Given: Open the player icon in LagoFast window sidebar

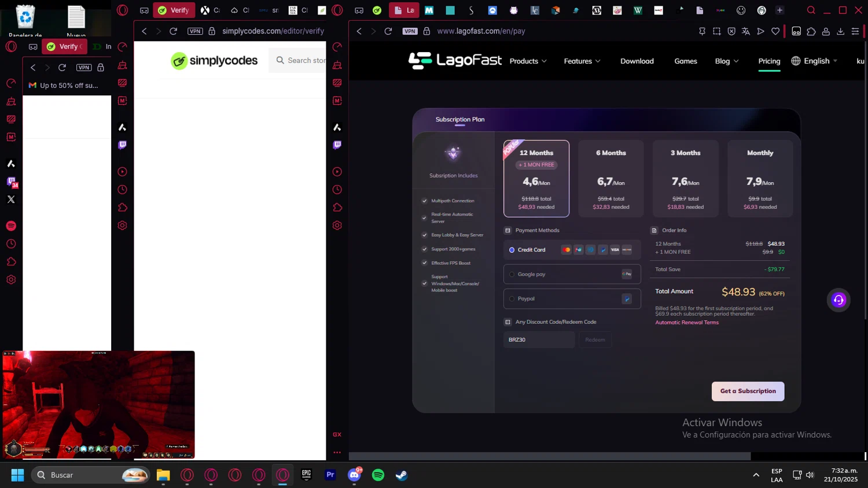Looking at the screenshot, I should click(337, 172).
